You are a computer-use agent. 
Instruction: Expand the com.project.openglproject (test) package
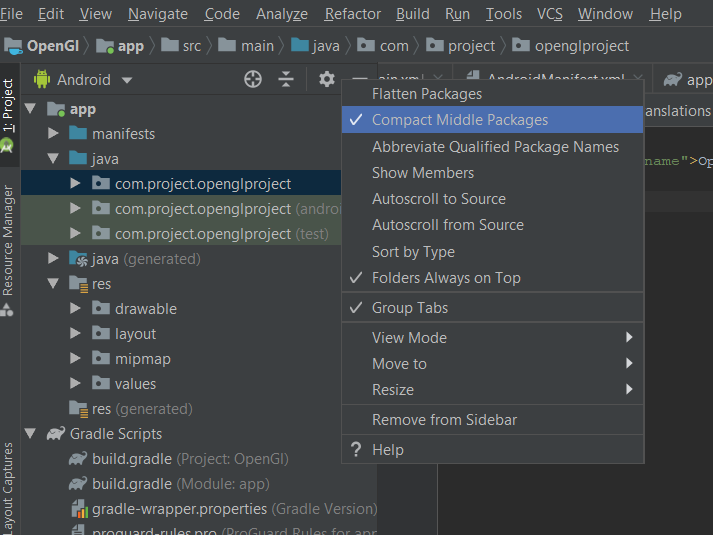75,233
